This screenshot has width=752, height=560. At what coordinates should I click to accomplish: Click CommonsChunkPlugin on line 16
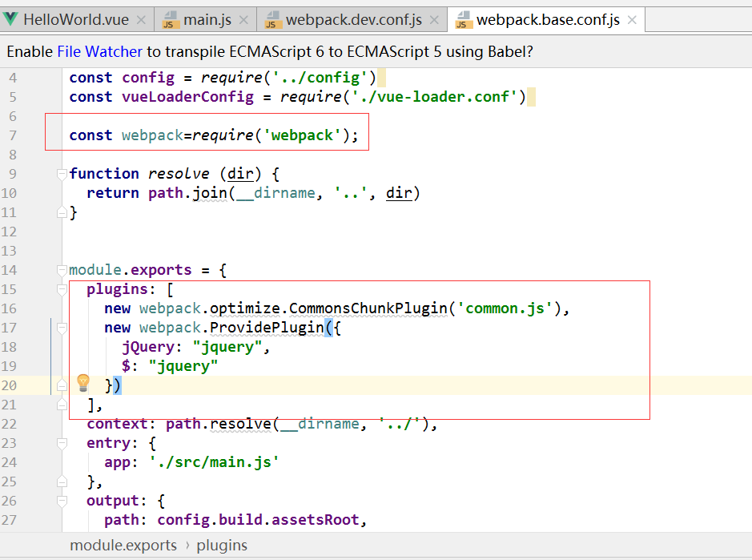pos(368,308)
